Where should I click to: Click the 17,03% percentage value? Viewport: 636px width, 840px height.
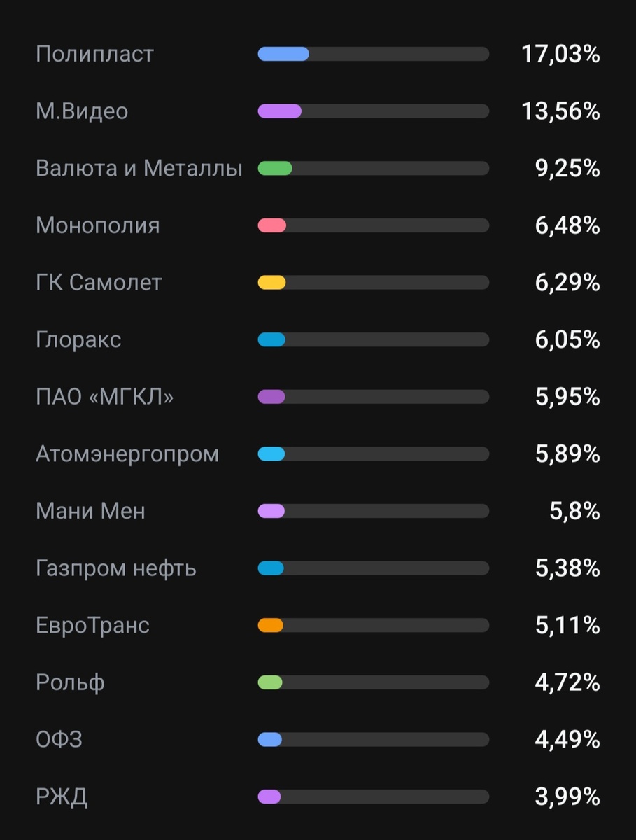560,53
